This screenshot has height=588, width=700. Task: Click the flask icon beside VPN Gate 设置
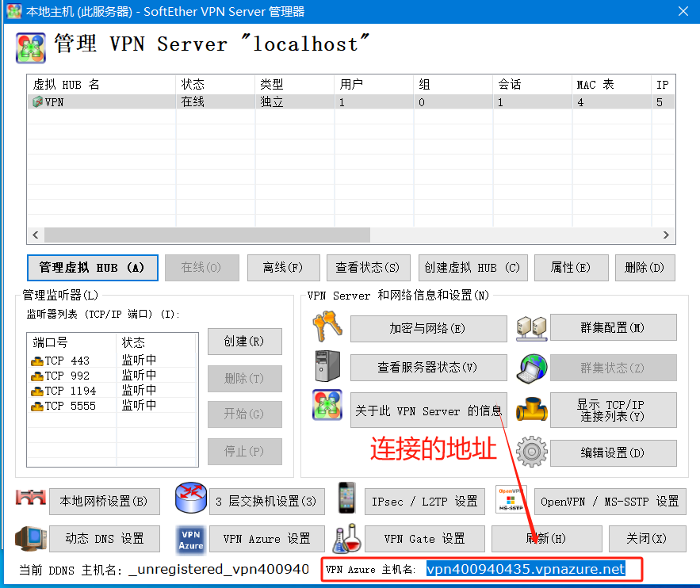coord(346,539)
